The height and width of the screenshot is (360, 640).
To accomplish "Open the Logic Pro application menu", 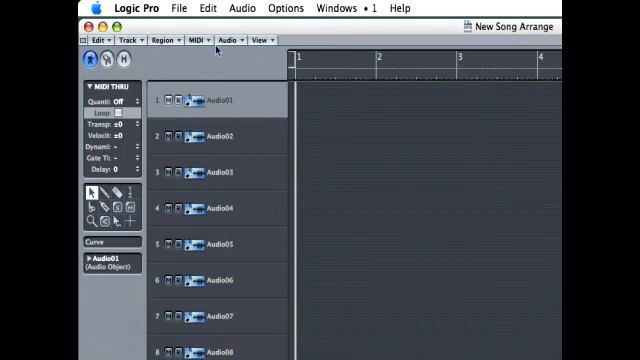I will click(x=136, y=8).
